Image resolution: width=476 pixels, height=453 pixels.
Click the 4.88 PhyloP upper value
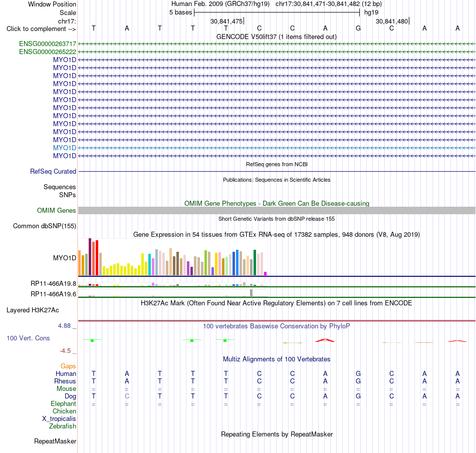coord(64,326)
